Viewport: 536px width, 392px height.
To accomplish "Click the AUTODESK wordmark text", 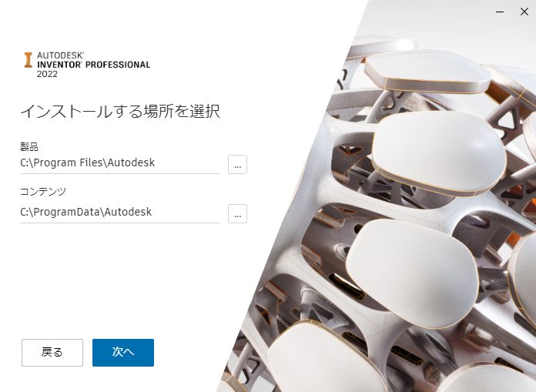I will [61, 55].
